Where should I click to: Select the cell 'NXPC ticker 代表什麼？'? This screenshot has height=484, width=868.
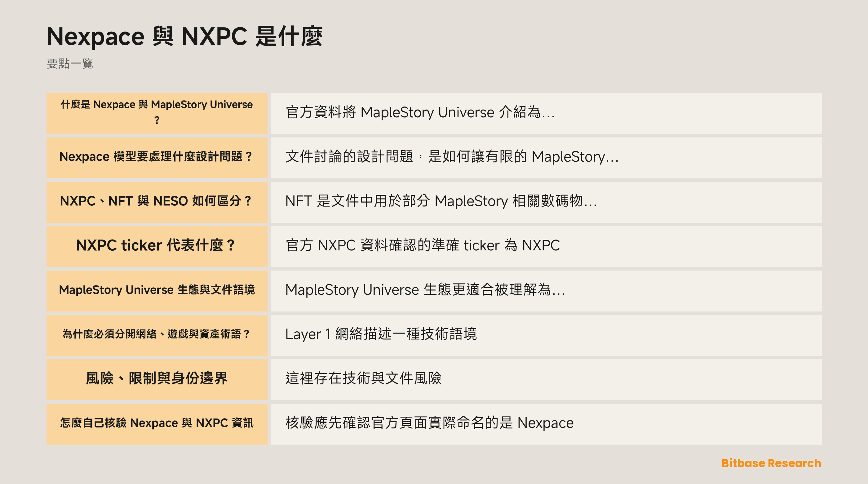coord(157,247)
